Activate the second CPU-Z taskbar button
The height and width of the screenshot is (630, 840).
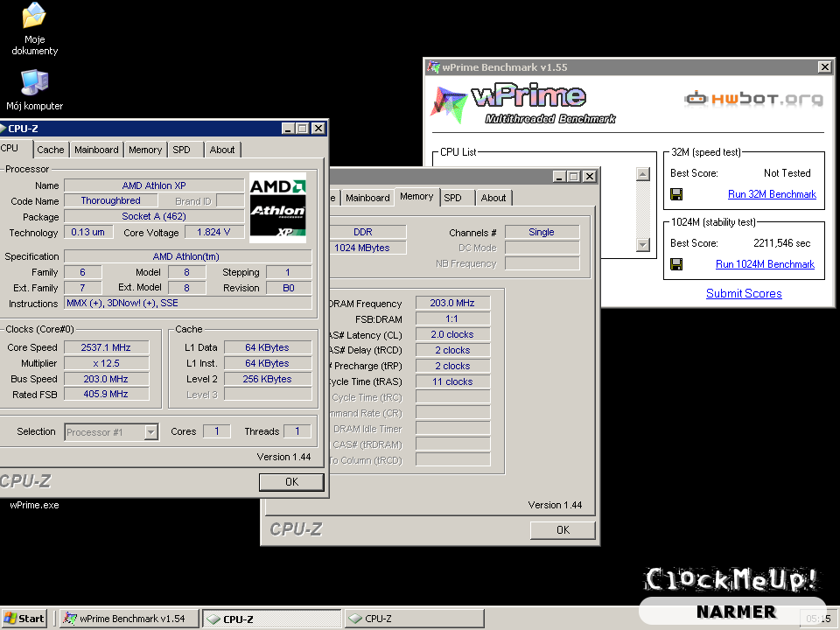pos(414,619)
